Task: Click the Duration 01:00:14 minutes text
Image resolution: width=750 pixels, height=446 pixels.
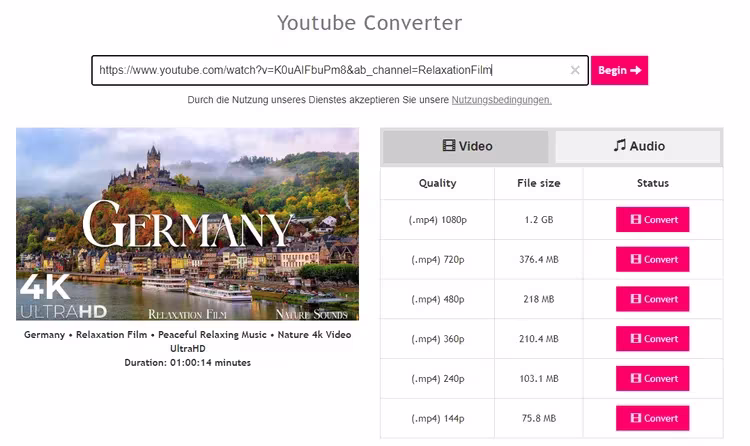Action: point(188,363)
